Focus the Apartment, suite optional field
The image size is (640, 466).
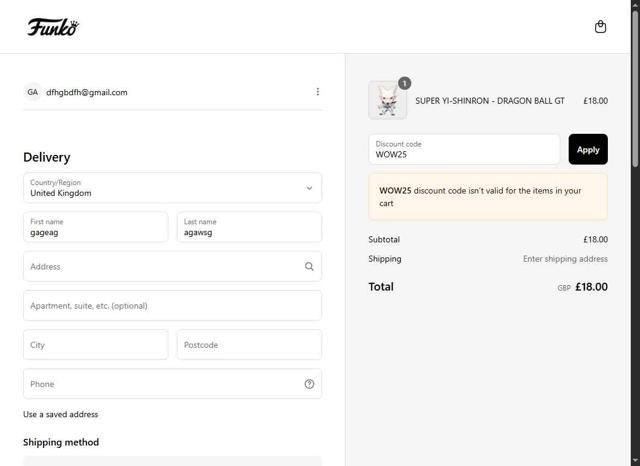click(x=172, y=306)
